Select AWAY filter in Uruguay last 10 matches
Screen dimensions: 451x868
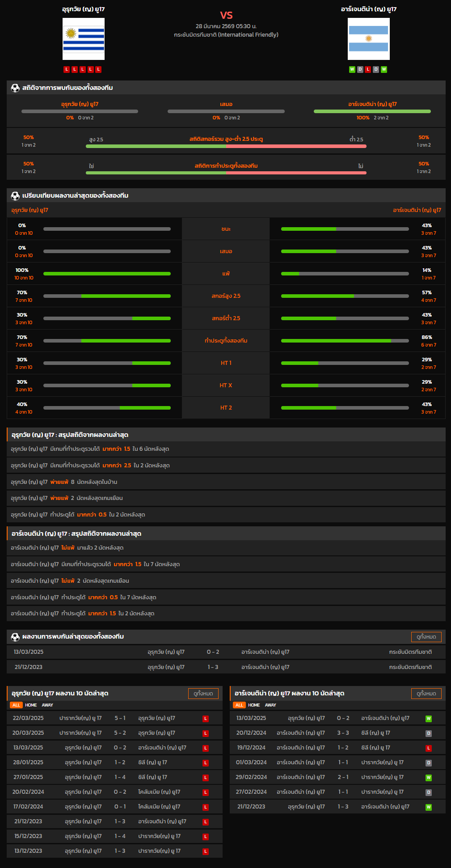click(47, 705)
